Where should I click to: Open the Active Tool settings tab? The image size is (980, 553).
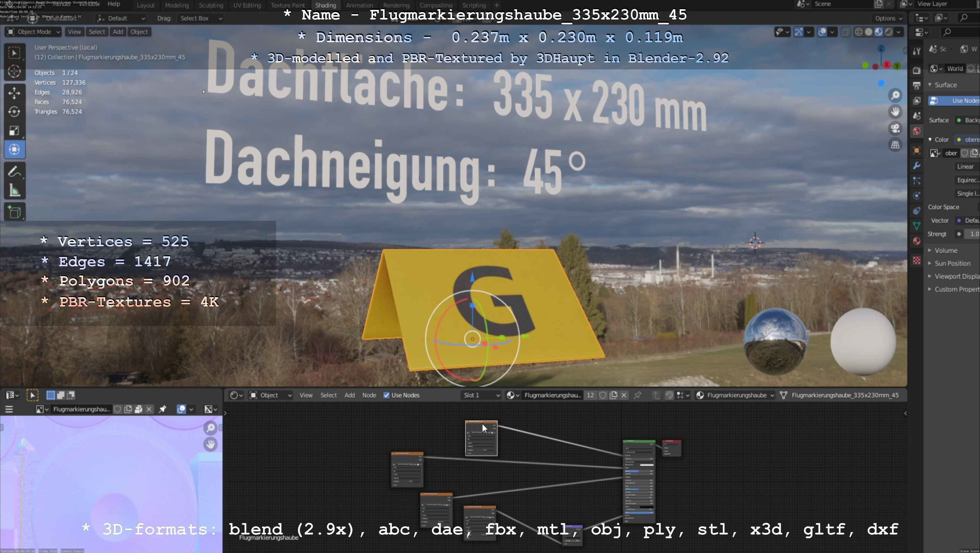tap(916, 51)
